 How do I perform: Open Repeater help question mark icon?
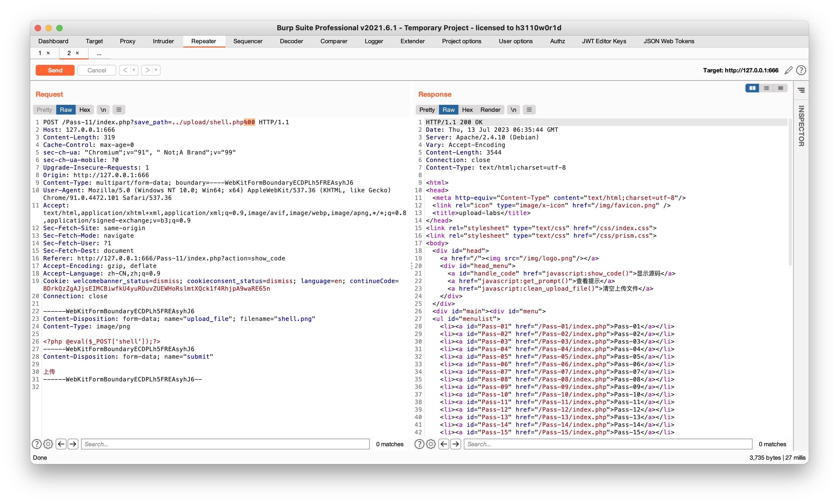801,70
